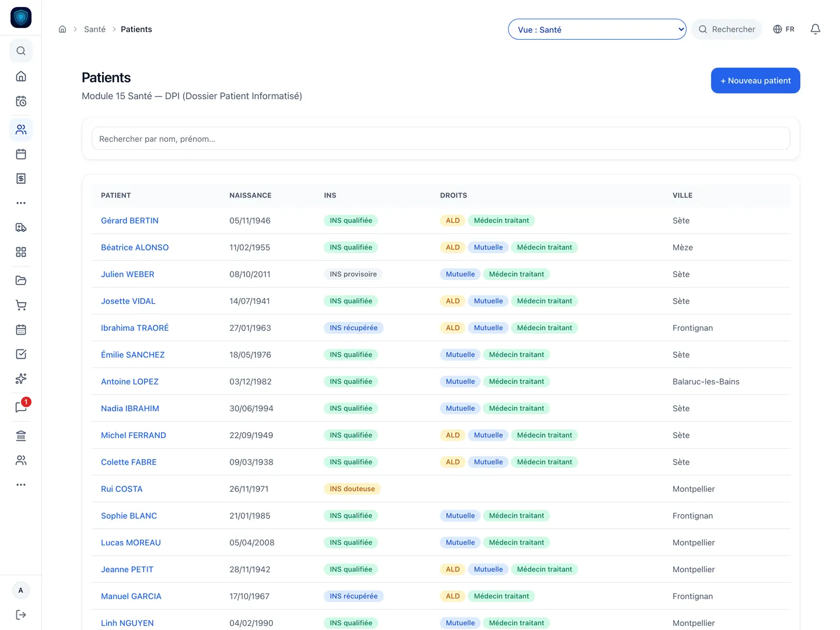
Task: Open the user avatar A
Action: pyautogui.click(x=21, y=590)
